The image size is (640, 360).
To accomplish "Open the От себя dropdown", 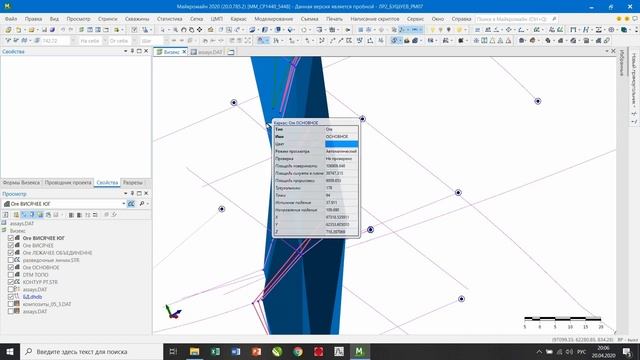I will [134, 40].
